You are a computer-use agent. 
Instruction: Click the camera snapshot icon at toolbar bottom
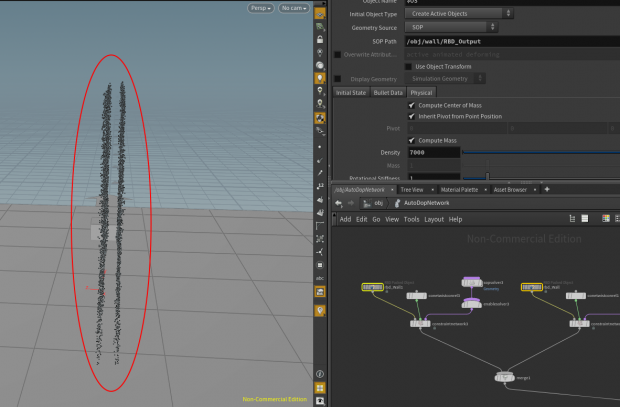pyautogui.click(x=320, y=401)
